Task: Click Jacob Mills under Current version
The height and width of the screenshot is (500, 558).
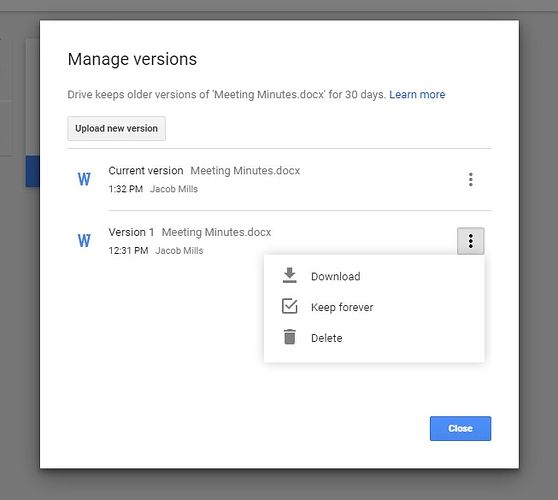Action: [x=174, y=189]
